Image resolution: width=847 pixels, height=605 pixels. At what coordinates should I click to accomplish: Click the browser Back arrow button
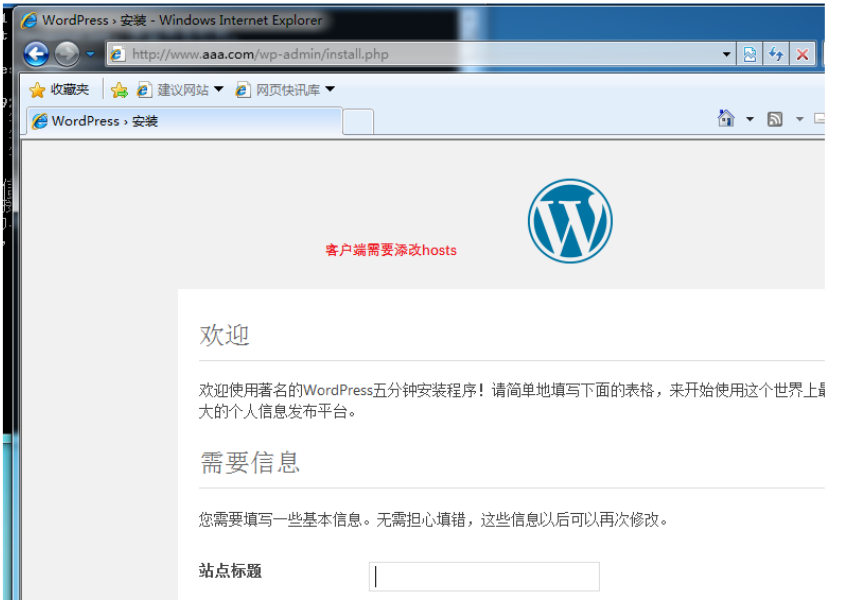coord(36,54)
